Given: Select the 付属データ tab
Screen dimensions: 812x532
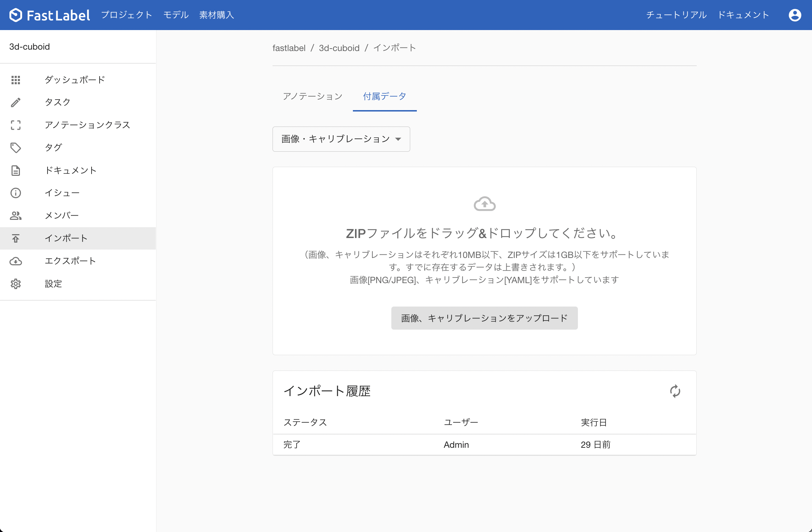Looking at the screenshot, I should 384,96.
